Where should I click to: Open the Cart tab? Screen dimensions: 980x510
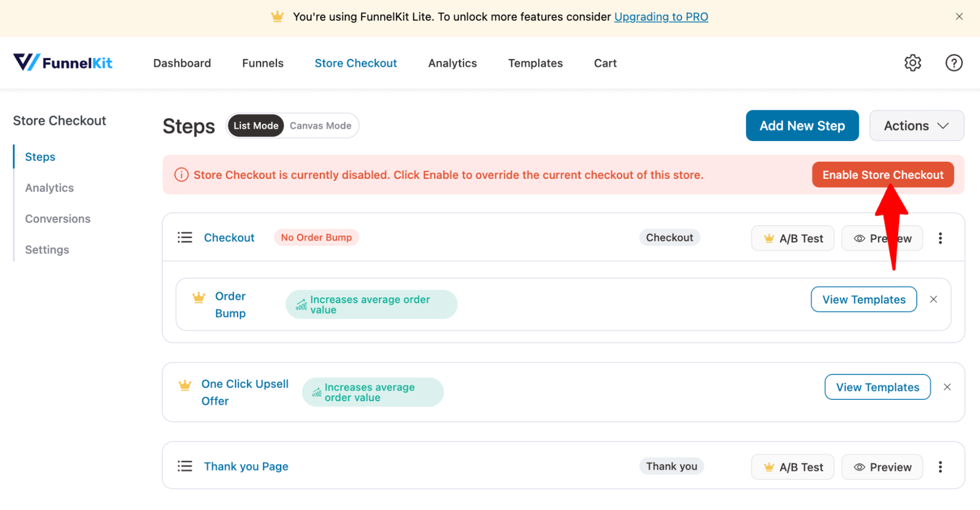pyautogui.click(x=605, y=63)
